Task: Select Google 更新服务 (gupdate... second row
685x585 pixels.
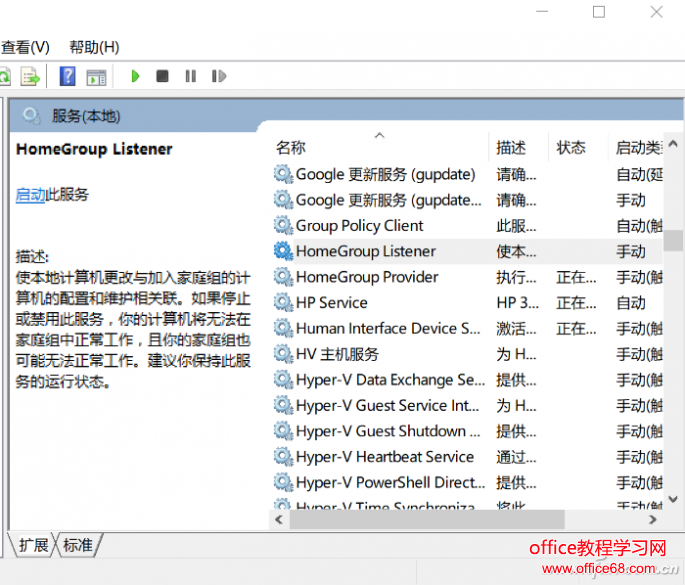Action: click(467, 200)
